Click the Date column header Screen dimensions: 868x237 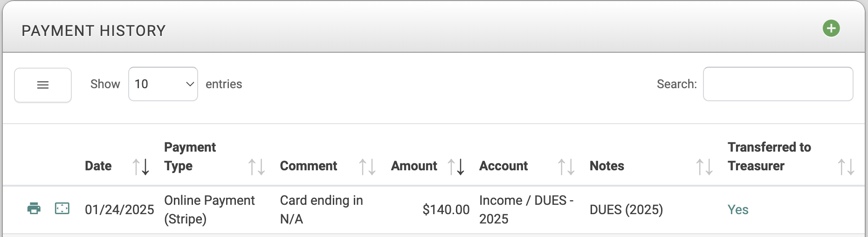pos(98,166)
